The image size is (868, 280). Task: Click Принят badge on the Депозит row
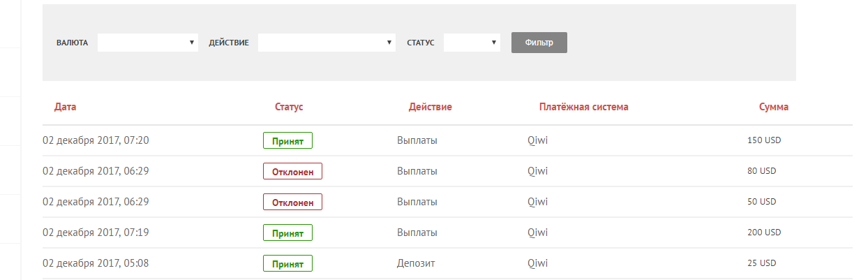[287, 263]
